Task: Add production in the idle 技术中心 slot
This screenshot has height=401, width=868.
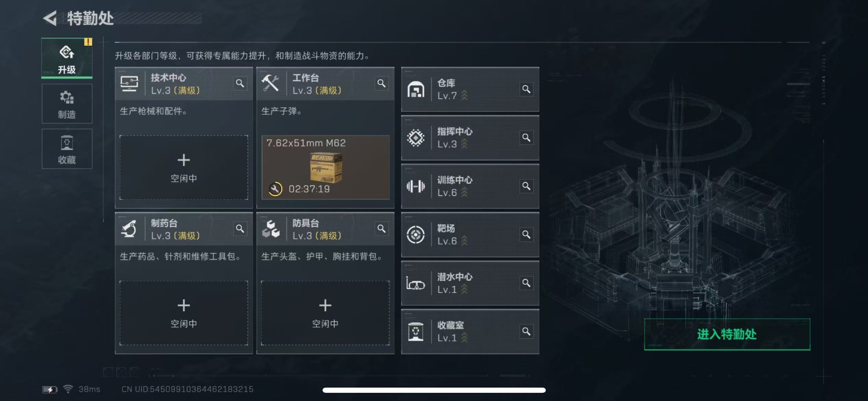Action: (x=184, y=167)
